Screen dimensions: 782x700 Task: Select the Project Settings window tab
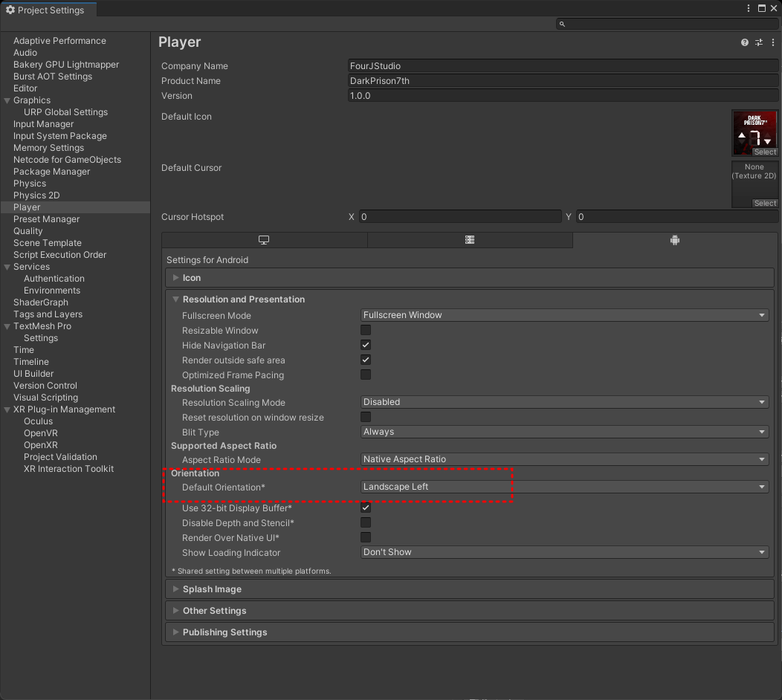click(x=48, y=10)
